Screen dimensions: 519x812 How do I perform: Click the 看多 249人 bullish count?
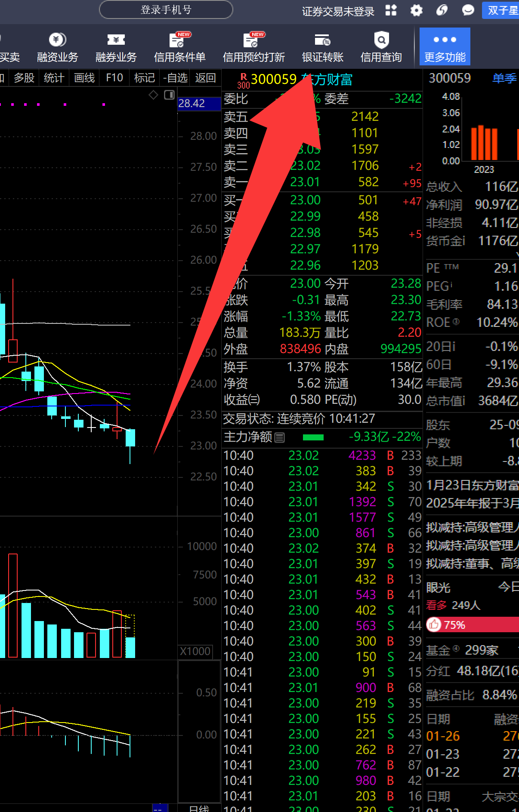tap(453, 605)
